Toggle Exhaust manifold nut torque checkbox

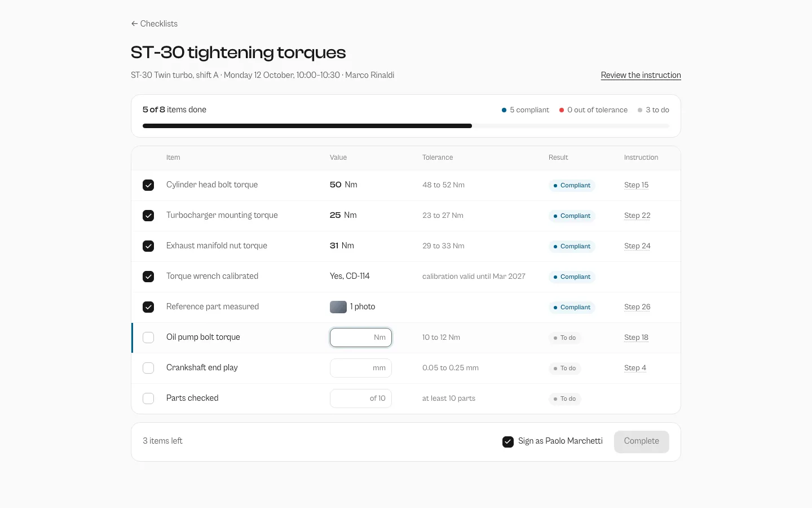click(148, 246)
